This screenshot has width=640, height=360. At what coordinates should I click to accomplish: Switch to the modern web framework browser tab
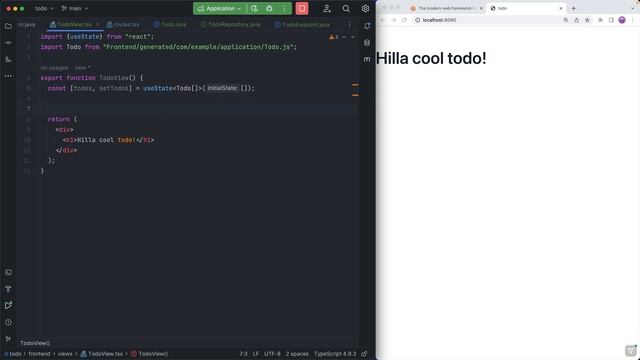pos(447,8)
